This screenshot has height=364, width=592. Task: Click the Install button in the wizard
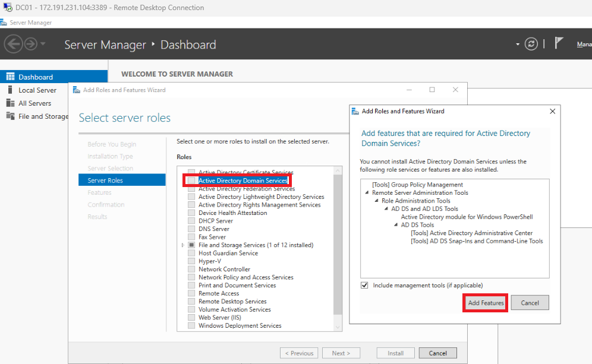395,353
